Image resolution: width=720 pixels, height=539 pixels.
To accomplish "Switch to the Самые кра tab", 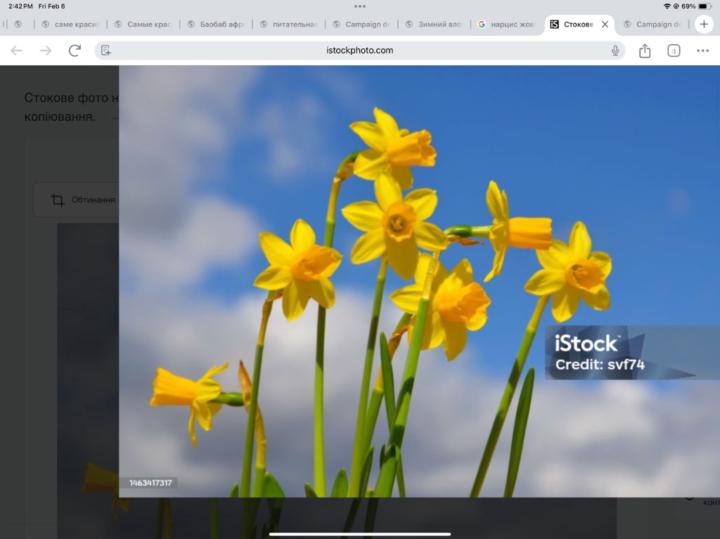I will [143, 24].
